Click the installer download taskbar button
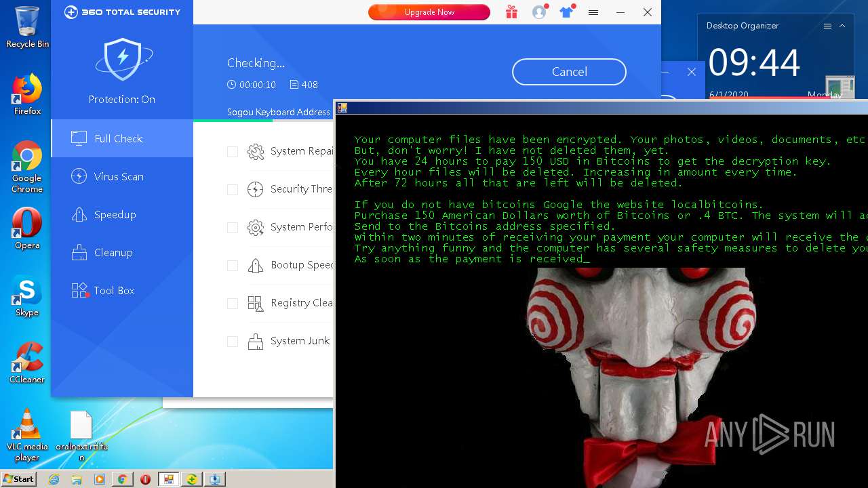 [x=215, y=479]
